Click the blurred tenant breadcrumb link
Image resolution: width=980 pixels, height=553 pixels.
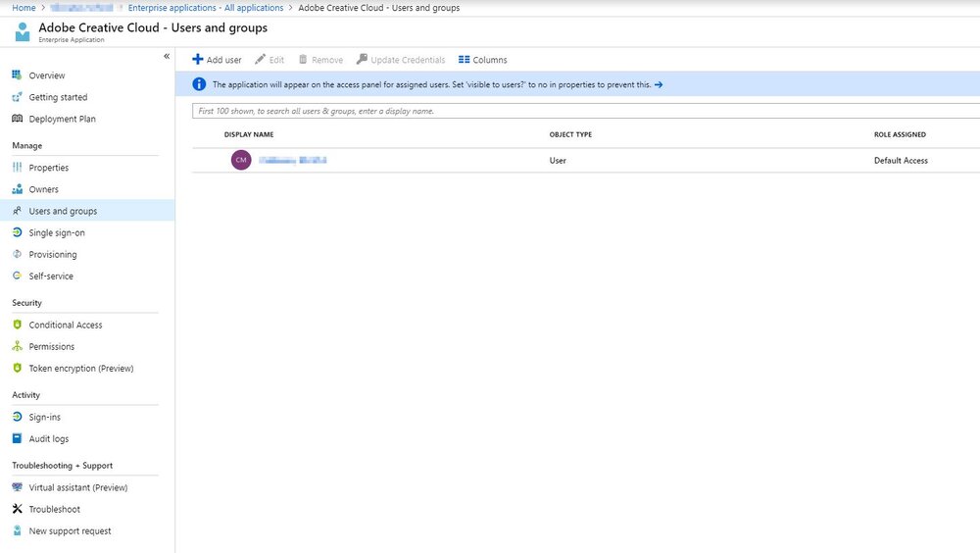[82, 8]
